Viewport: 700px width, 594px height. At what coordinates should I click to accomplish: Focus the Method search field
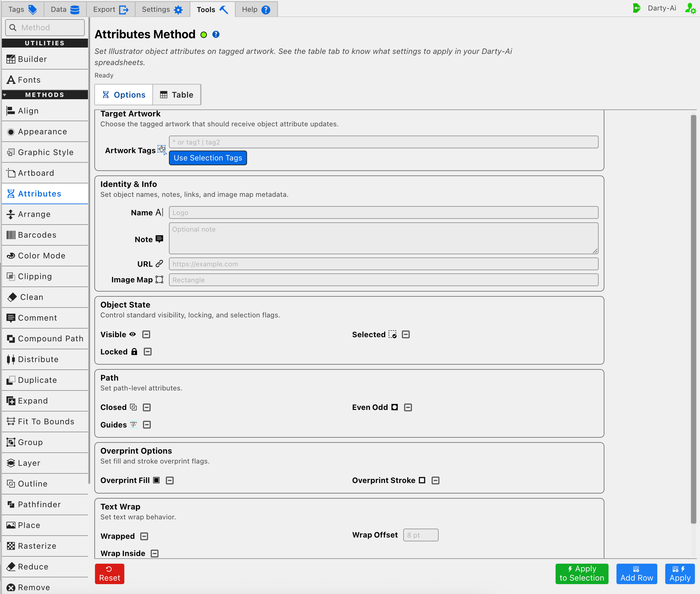click(x=45, y=28)
